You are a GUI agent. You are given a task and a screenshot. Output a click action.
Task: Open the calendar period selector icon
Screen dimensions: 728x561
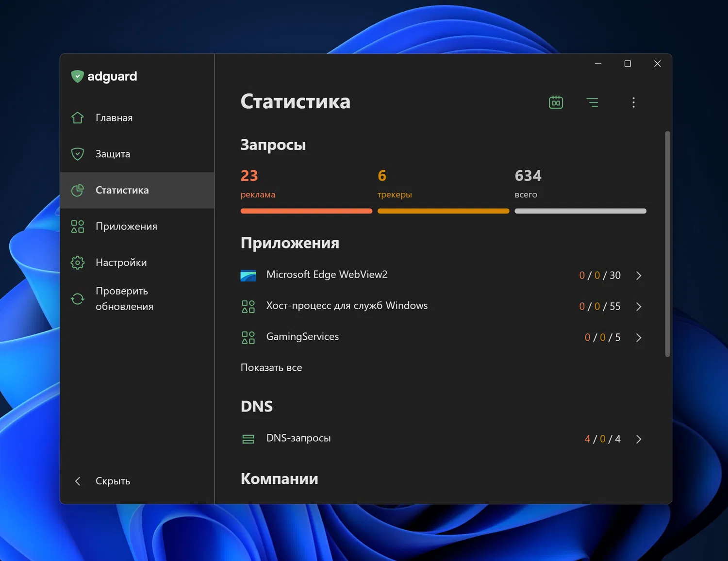[556, 102]
